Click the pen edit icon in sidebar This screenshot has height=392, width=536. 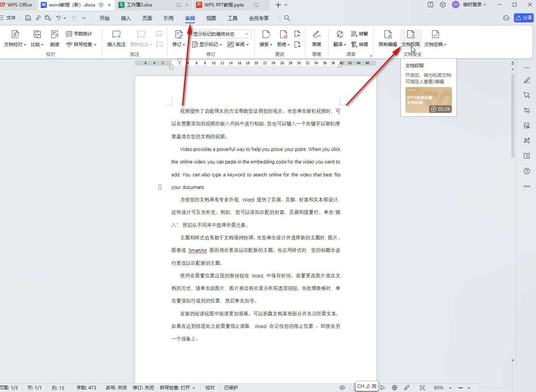[527, 80]
